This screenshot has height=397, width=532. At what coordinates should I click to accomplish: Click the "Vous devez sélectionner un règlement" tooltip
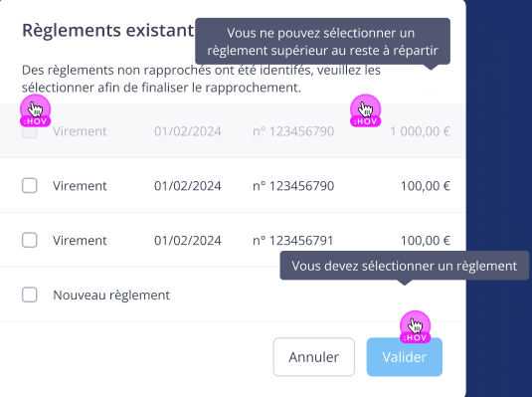coord(405,266)
